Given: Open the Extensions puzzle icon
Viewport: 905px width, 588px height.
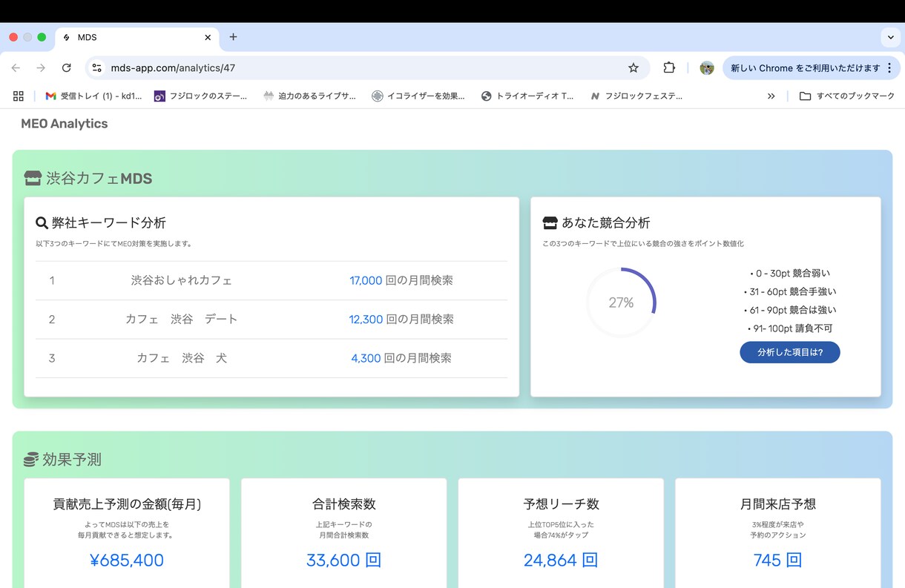Looking at the screenshot, I should 669,67.
